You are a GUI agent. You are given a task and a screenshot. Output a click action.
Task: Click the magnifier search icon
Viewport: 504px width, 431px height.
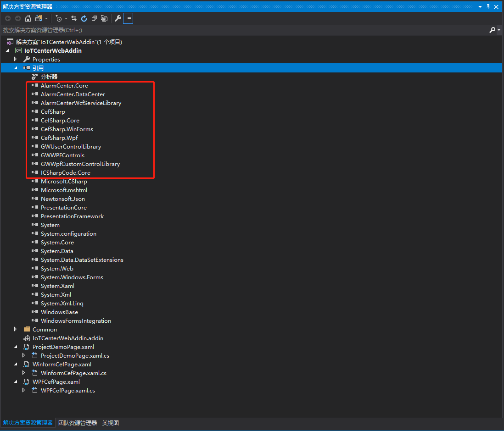492,30
